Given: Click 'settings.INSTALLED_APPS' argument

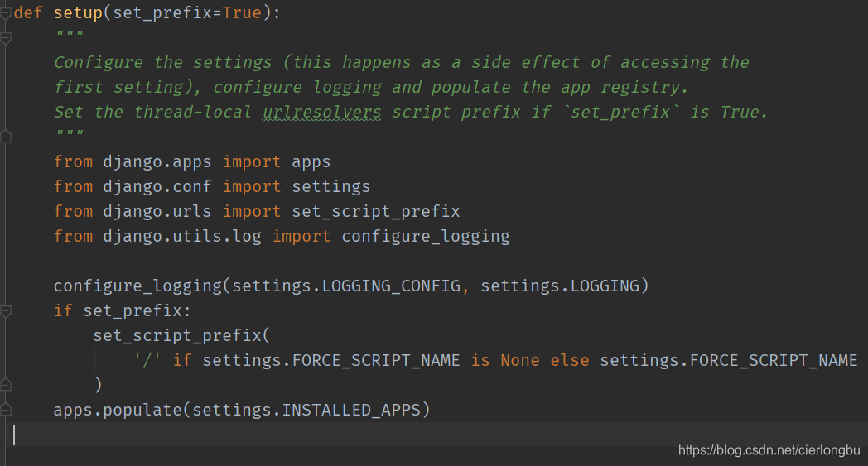Looking at the screenshot, I should [x=306, y=410].
